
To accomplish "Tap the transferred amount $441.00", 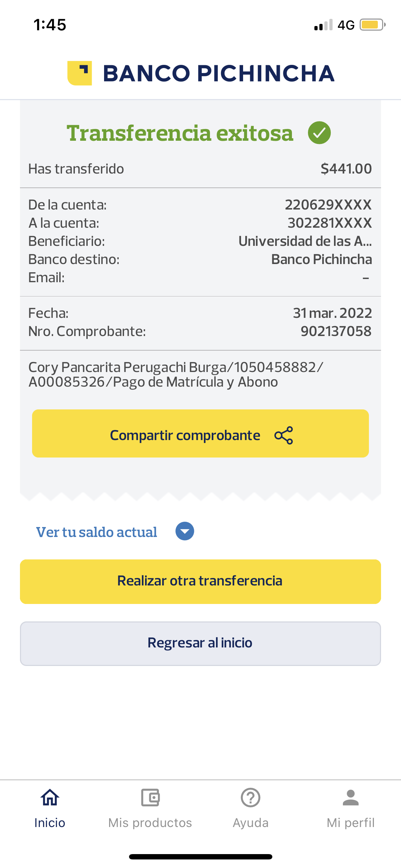I will coord(346,169).
